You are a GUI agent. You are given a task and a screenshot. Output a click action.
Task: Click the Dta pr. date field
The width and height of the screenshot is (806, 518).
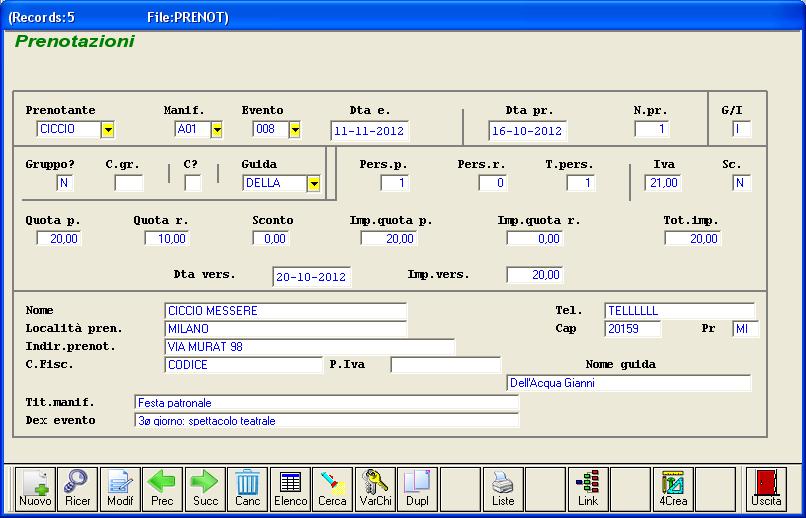point(527,131)
